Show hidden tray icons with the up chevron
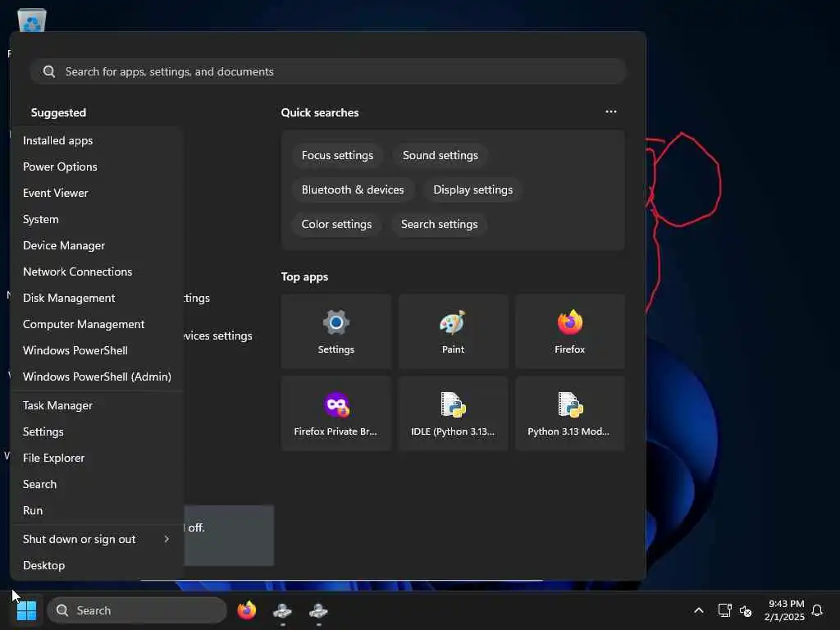This screenshot has height=630, width=840. click(699, 610)
